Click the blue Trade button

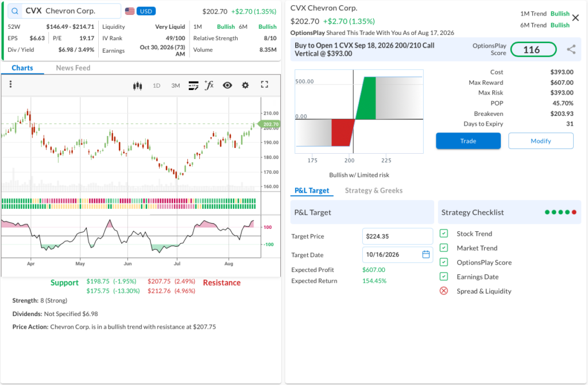(468, 141)
